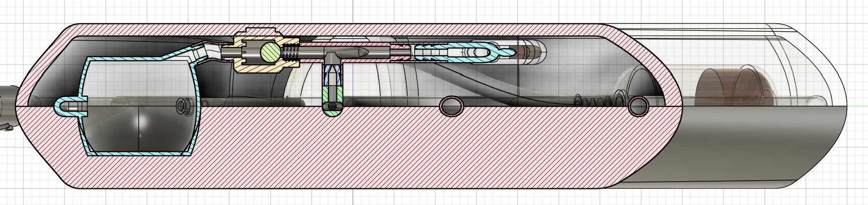Select the threaded fitting right of ball valve

(292, 52)
